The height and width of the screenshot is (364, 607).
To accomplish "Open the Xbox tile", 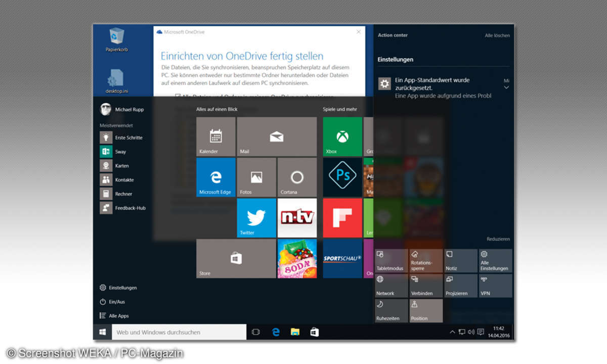I will pyautogui.click(x=342, y=137).
